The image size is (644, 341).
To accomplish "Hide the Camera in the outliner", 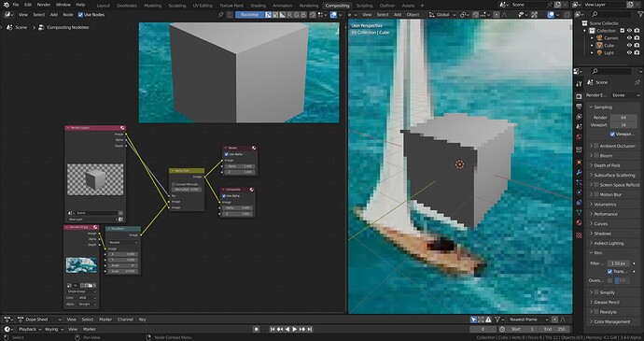I will (629, 38).
